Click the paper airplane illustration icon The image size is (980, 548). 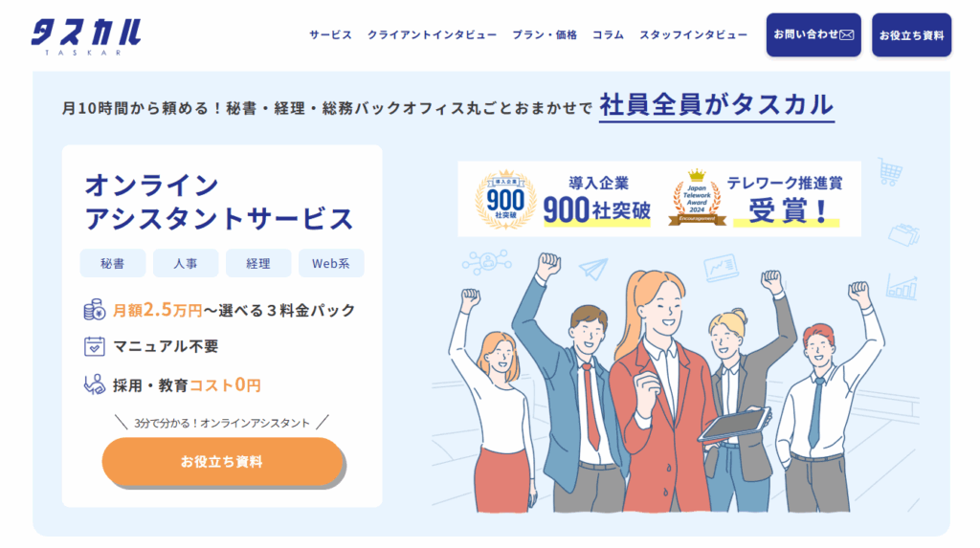point(593,270)
